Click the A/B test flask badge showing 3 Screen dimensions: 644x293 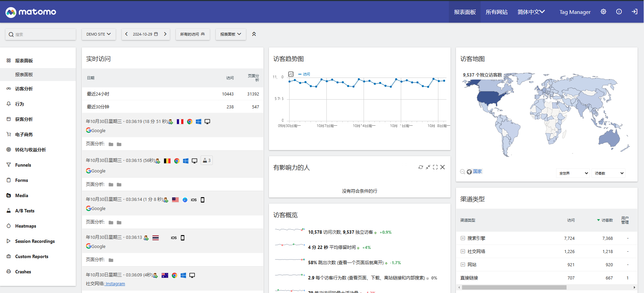[207, 161]
